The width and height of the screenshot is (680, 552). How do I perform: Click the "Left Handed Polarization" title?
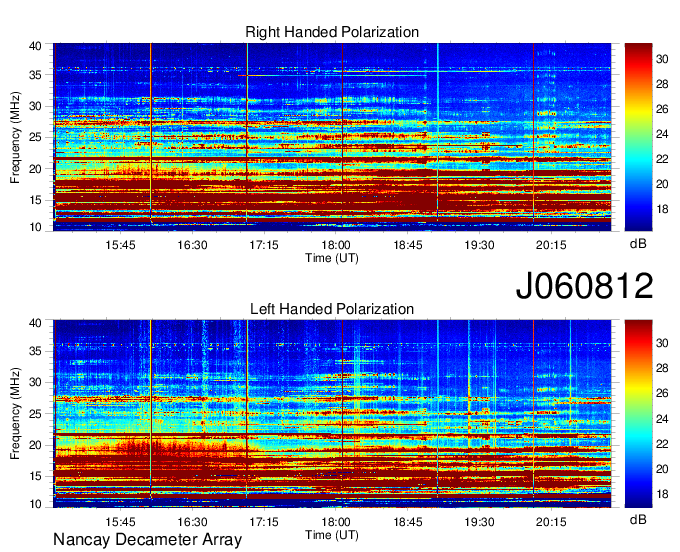(x=332, y=309)
